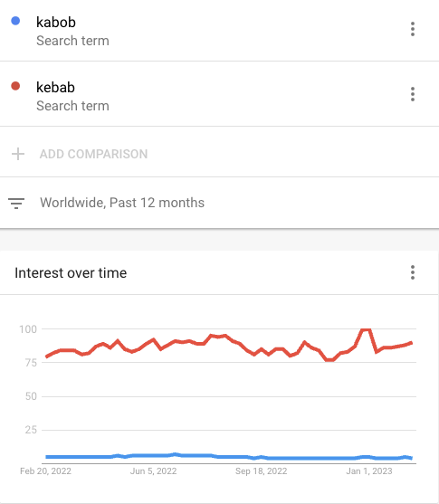Open Interest over time options menu

413,272
